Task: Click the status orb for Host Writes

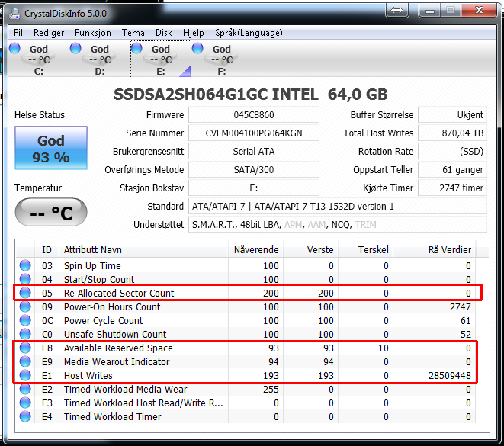Action: click(x=25, y=375)
